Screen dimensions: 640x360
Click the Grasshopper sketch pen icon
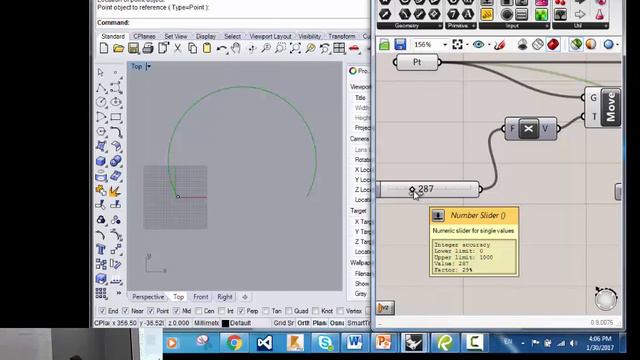pyautogui.click(x=500, y=44)
